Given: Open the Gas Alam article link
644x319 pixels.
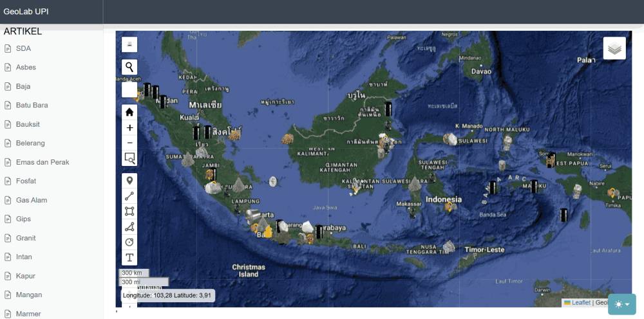Looking at the screenshot, I should [x=32, y=200].
